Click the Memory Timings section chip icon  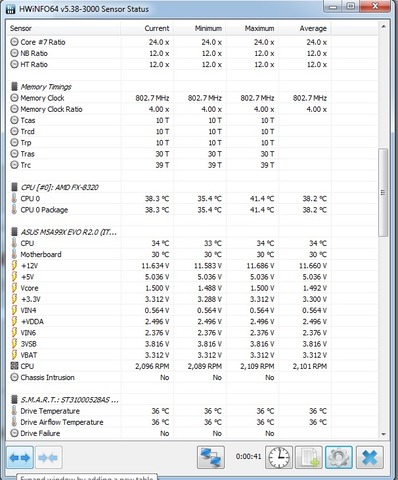coord(14,87)
